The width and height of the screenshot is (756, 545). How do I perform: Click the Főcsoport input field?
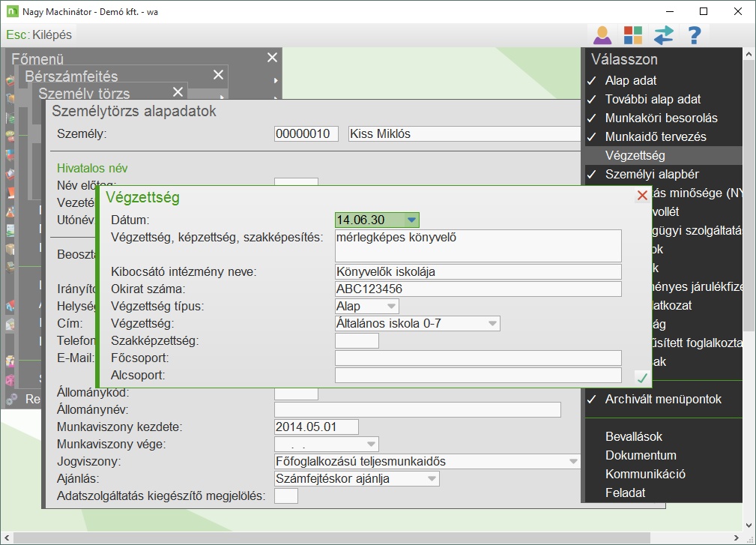coord(478,358)
